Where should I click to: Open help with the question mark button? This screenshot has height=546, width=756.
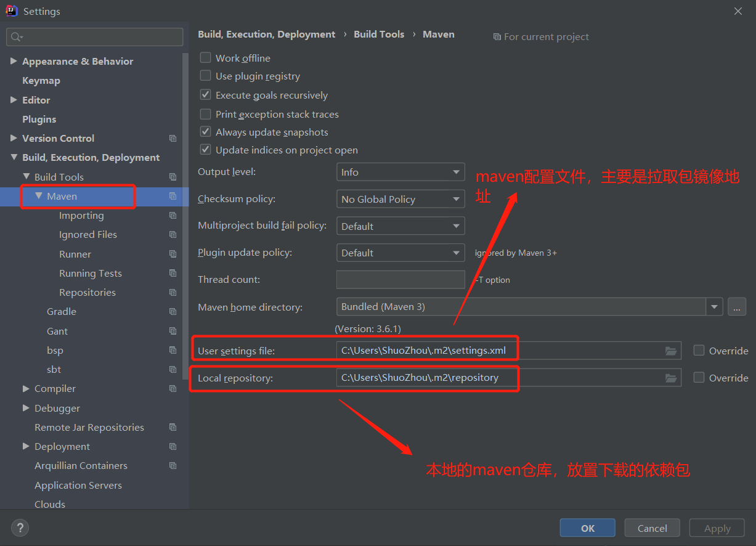coord(20,528)
